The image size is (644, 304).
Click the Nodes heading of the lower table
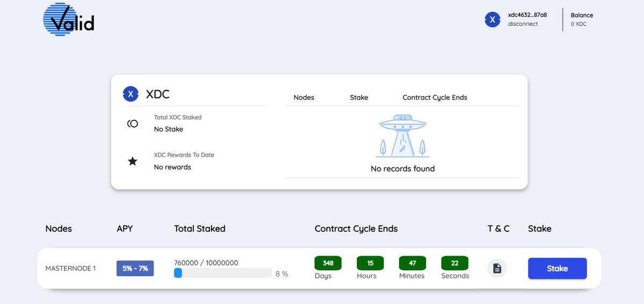(58, 228)
